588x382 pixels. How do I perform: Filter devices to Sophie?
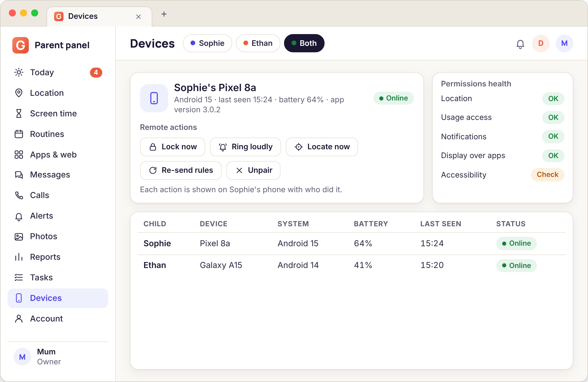208,43
